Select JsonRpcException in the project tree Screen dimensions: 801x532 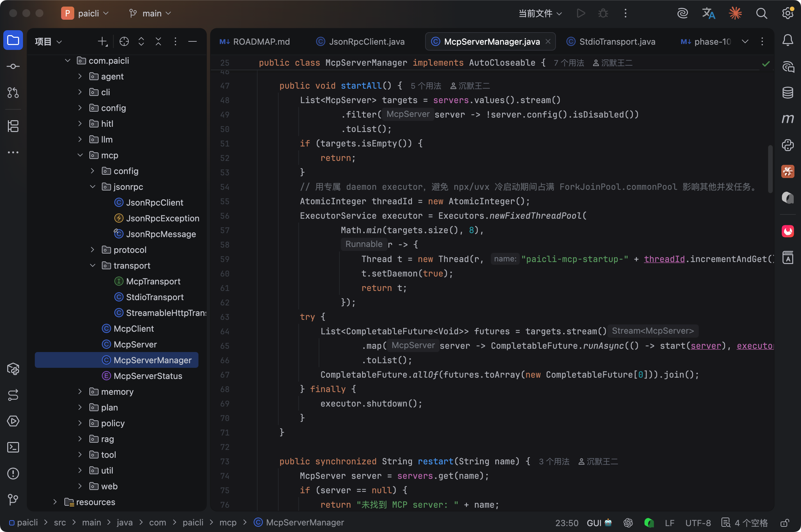162,218
